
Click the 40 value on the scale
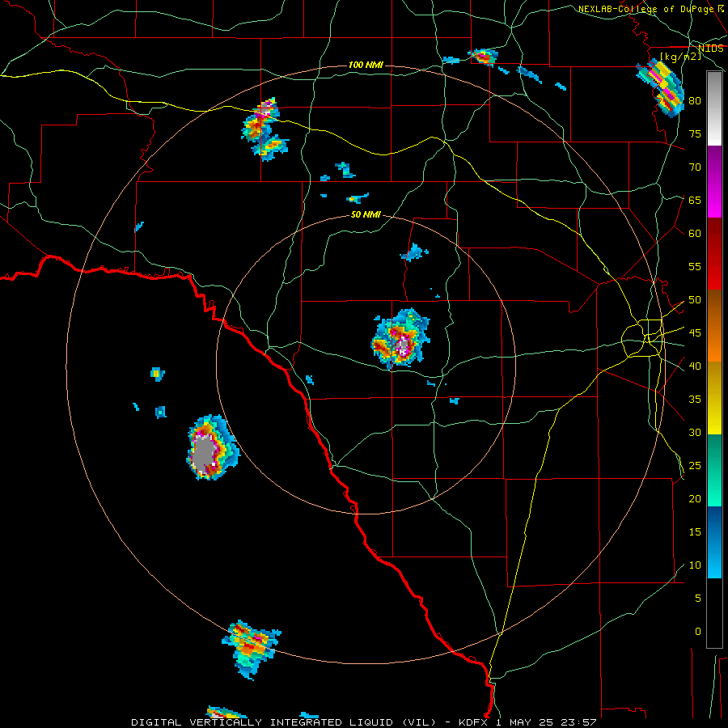pyautogui.click(x=695, y=366)
